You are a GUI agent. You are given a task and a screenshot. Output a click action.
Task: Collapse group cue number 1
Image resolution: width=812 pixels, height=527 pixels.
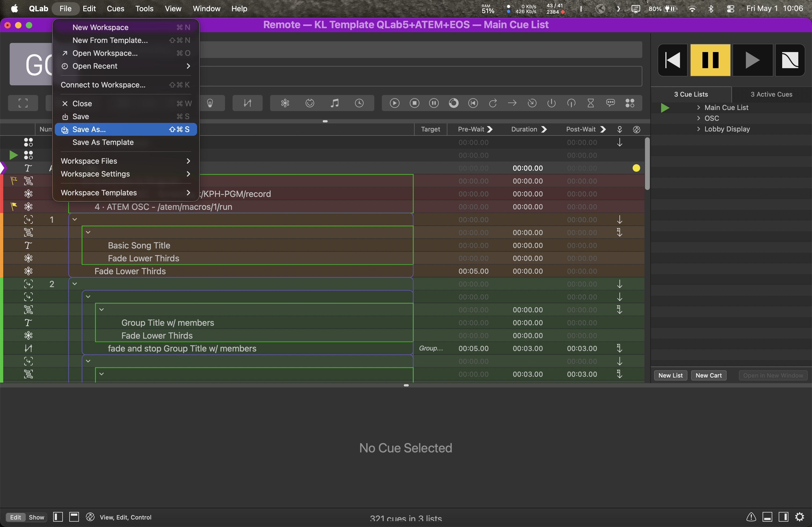(x=75, y=219)
